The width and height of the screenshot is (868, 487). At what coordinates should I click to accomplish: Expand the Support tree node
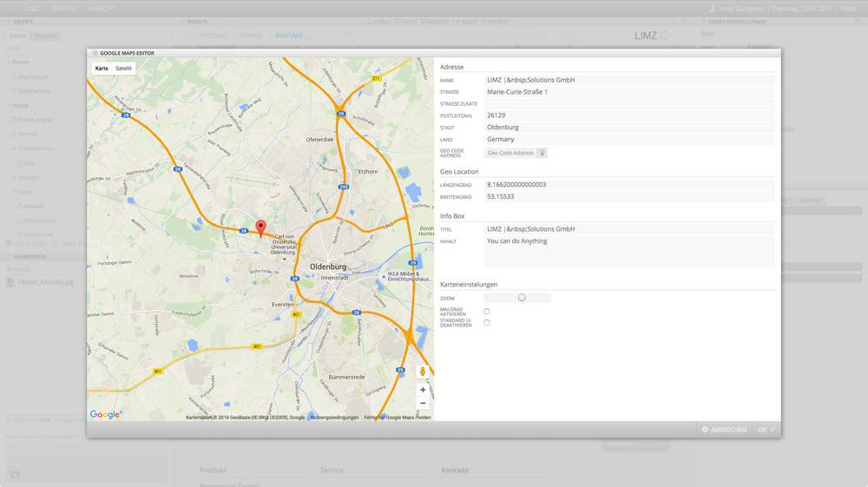pos(15,178)
